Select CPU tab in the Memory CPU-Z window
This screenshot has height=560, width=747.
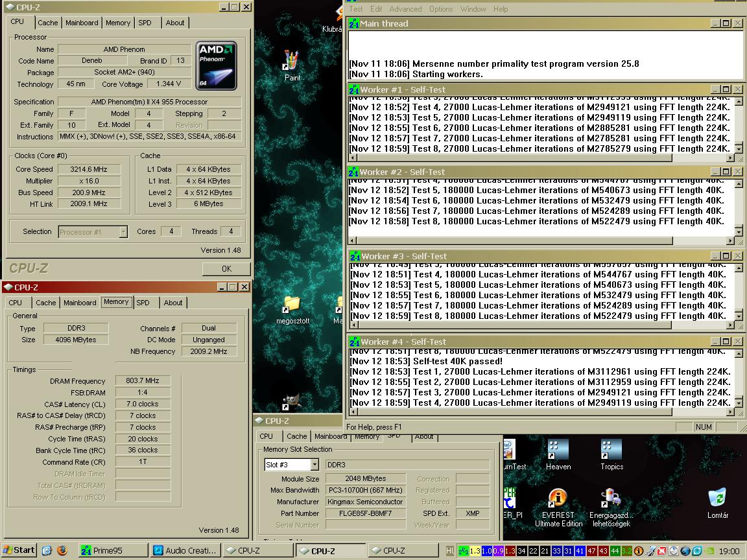(x=16, y=303)
